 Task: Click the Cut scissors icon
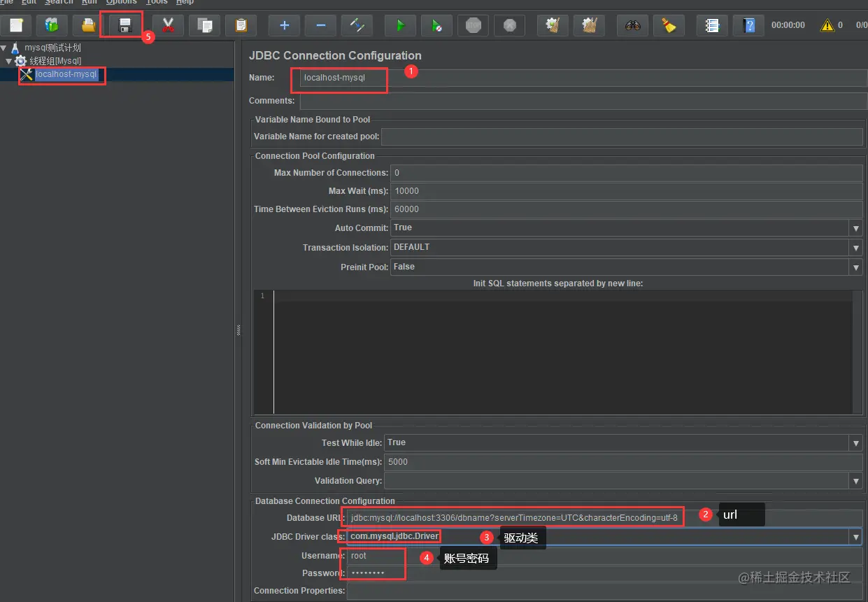(x=168, y=26)
